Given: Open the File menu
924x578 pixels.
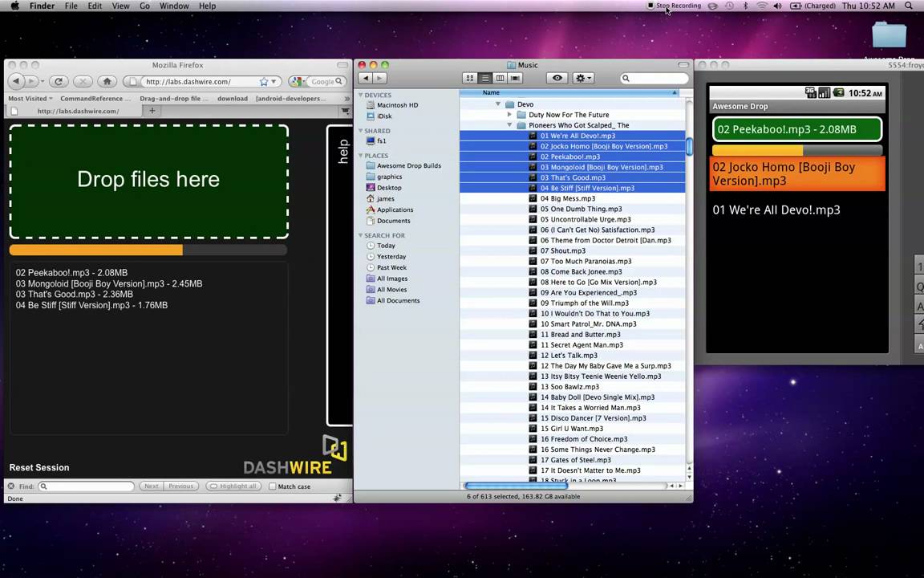Looking at the screenshot, I should 71,6.
